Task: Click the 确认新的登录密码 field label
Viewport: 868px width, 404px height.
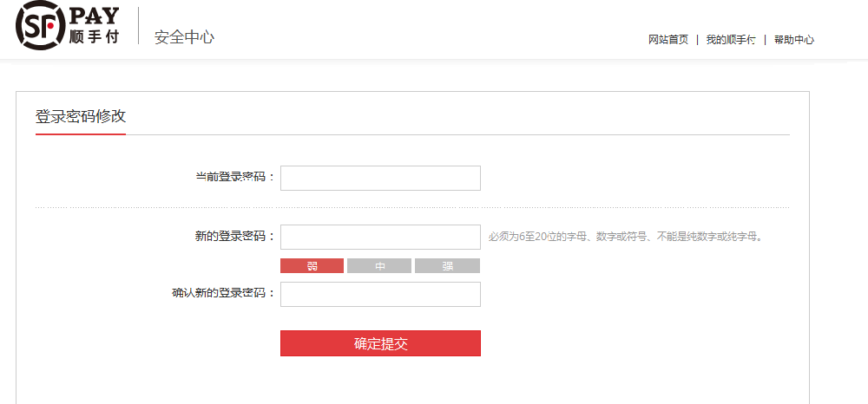Action: coord(224,294)
